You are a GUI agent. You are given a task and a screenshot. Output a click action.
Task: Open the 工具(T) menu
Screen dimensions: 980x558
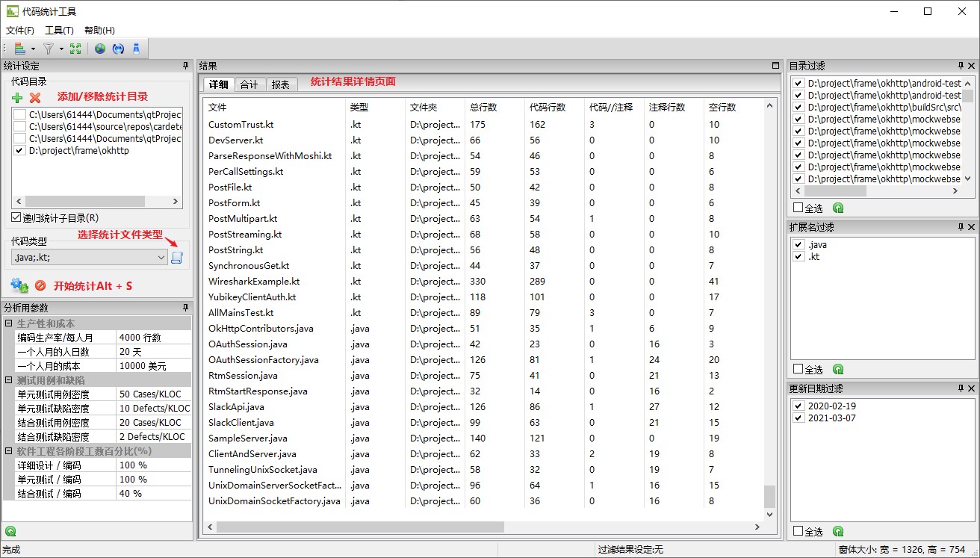pos(59,31)
